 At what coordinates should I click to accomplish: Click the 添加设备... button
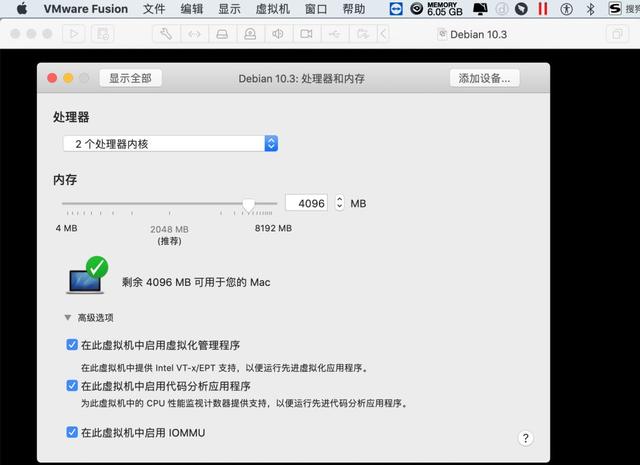point(484,78)
